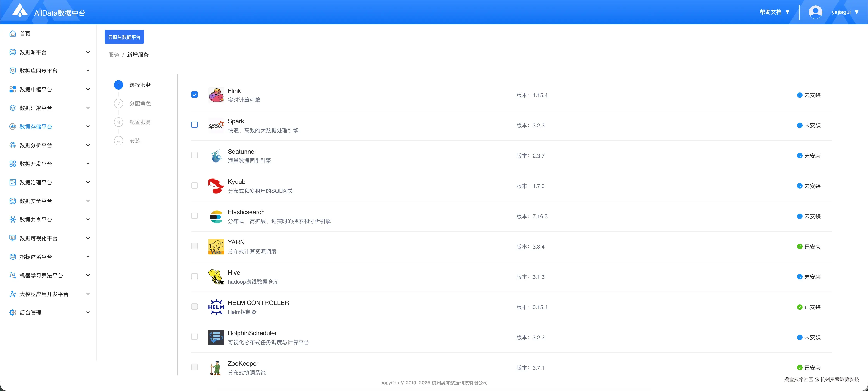Image resolution: width=868 pixels, height=391 pixels.
Task: Uncheck the Flink service checkbox
Action: pyautogui.click(x=194, y=95)
